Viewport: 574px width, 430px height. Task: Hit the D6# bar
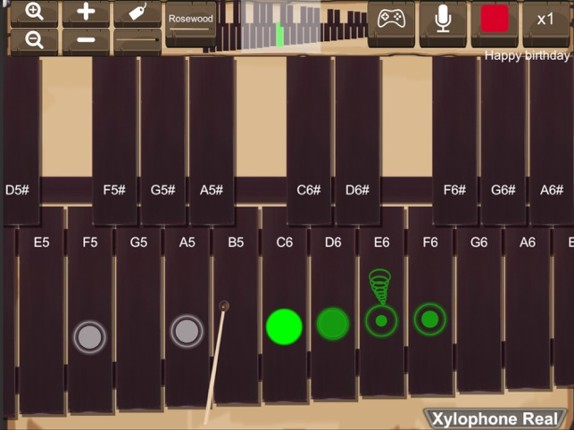pyautogui.click(x=358, y=141)
